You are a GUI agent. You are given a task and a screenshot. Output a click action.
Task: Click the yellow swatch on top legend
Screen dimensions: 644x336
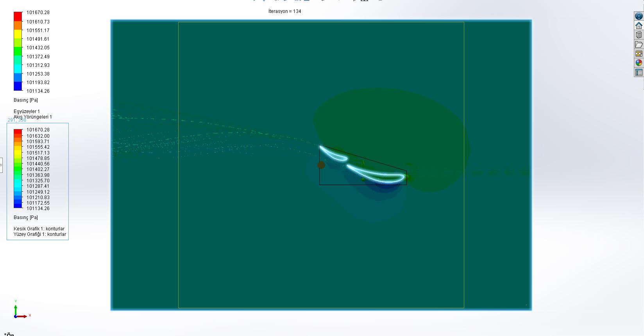pos(18,34)
